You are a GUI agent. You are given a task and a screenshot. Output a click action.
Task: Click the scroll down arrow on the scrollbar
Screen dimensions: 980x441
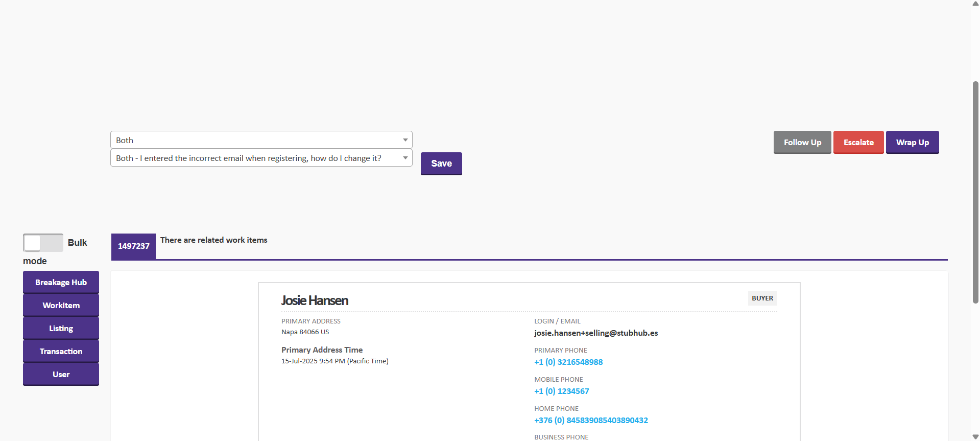tap(975, 437)
